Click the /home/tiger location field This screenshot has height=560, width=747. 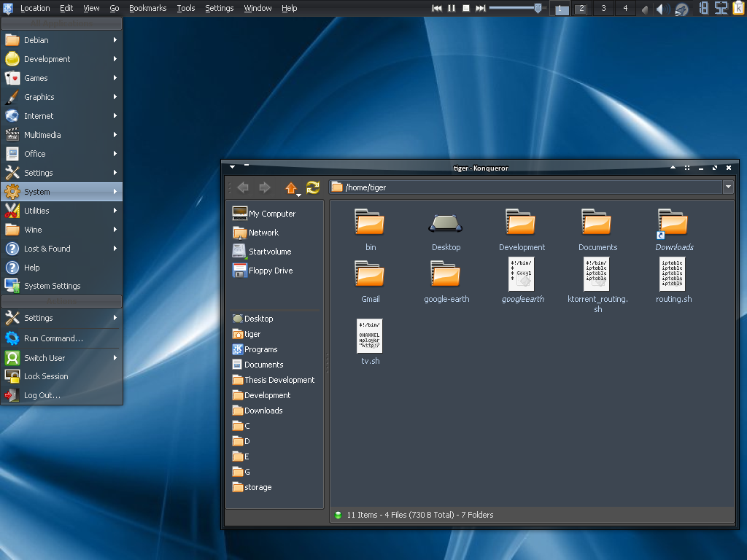525,187
